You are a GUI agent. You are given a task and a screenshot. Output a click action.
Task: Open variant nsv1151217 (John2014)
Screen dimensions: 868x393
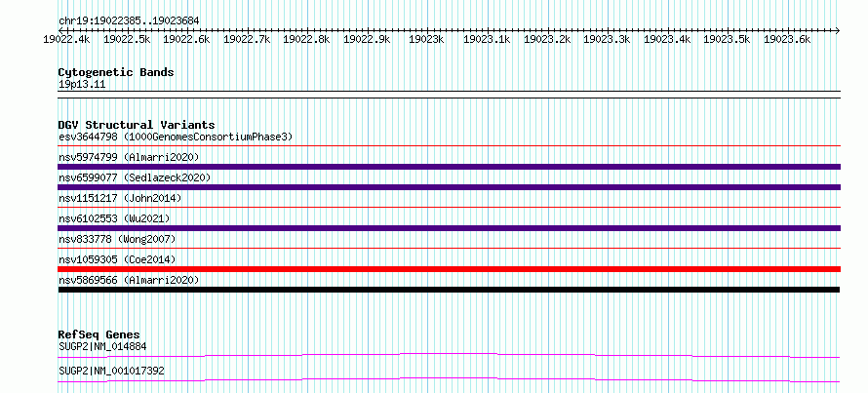(x=120, y=198)
